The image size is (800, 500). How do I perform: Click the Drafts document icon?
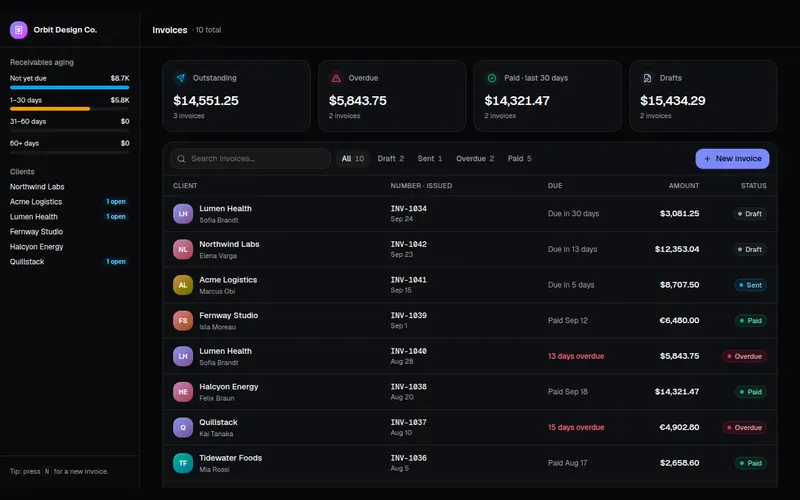pyautogui.click(x=647, y=78)
